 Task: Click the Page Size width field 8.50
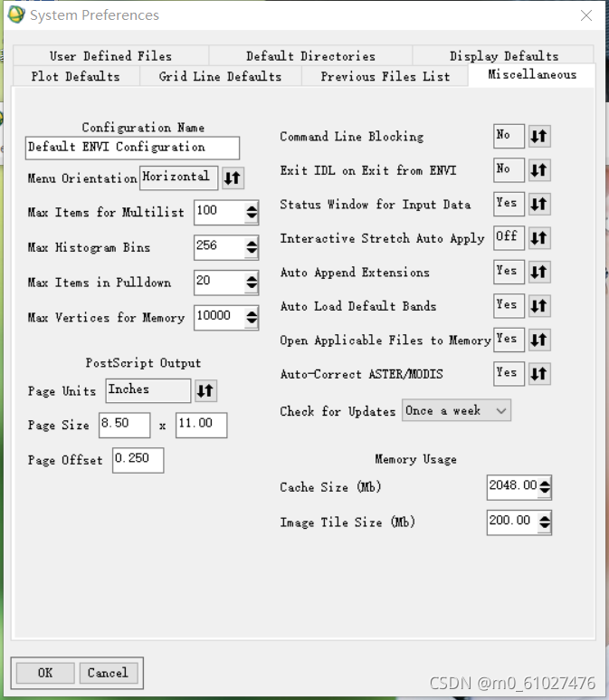point(125,425)
